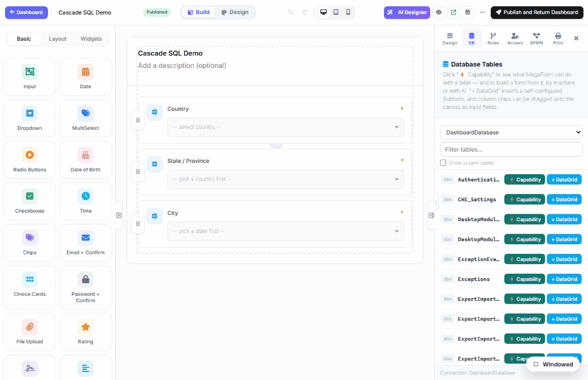Click the Country field drag handle
This screenshot has width=588, height=380.
pos(138,120)
